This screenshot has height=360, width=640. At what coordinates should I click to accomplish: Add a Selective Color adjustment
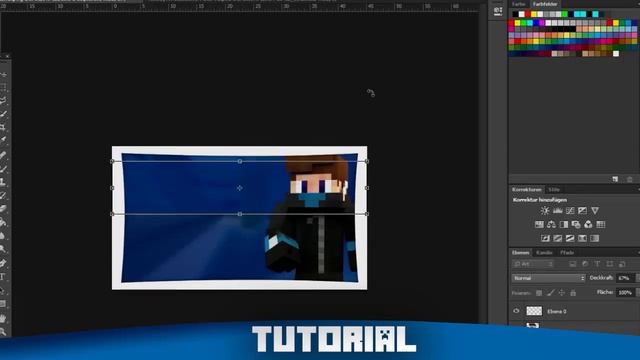[594, 238]
